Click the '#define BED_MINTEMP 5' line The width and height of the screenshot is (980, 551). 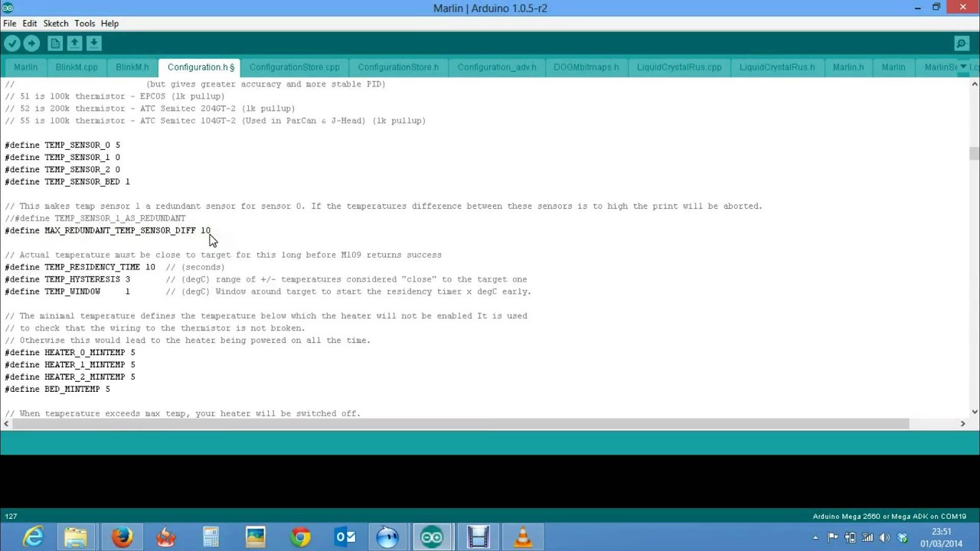coord(58,390)
